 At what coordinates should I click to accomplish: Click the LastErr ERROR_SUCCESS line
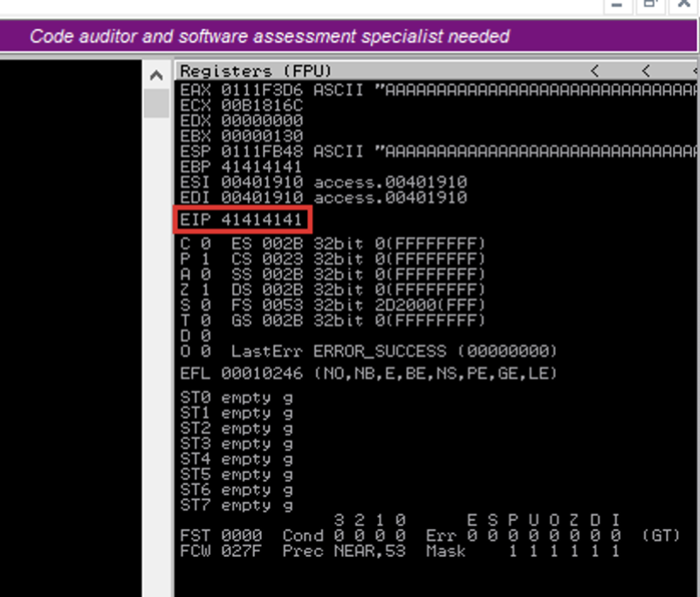click(393, 352)
